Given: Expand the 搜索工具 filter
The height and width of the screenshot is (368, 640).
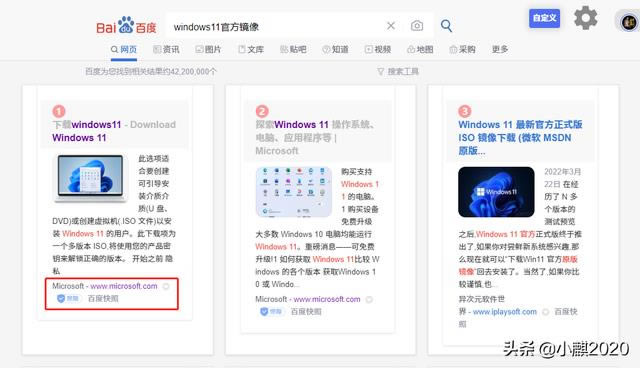Looking at the screenshot, I should [398, 71].
